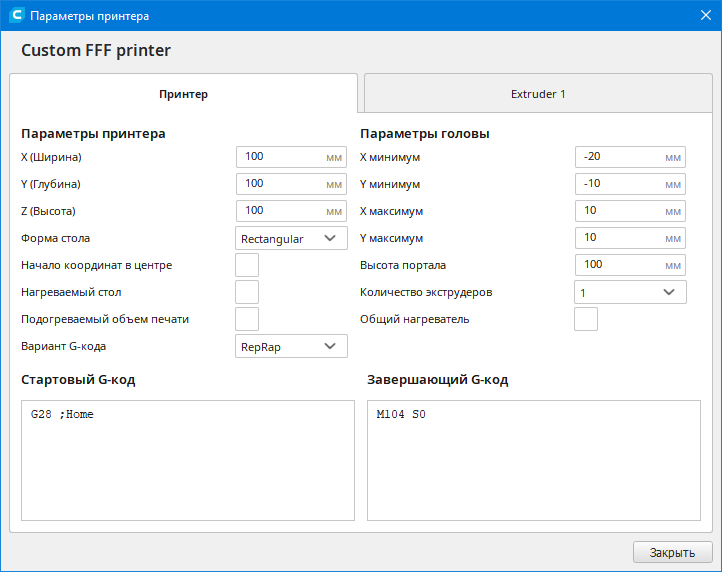Click the X (Ширина) width field
This screenshot has height=572, width=722.
pos(280,157)
